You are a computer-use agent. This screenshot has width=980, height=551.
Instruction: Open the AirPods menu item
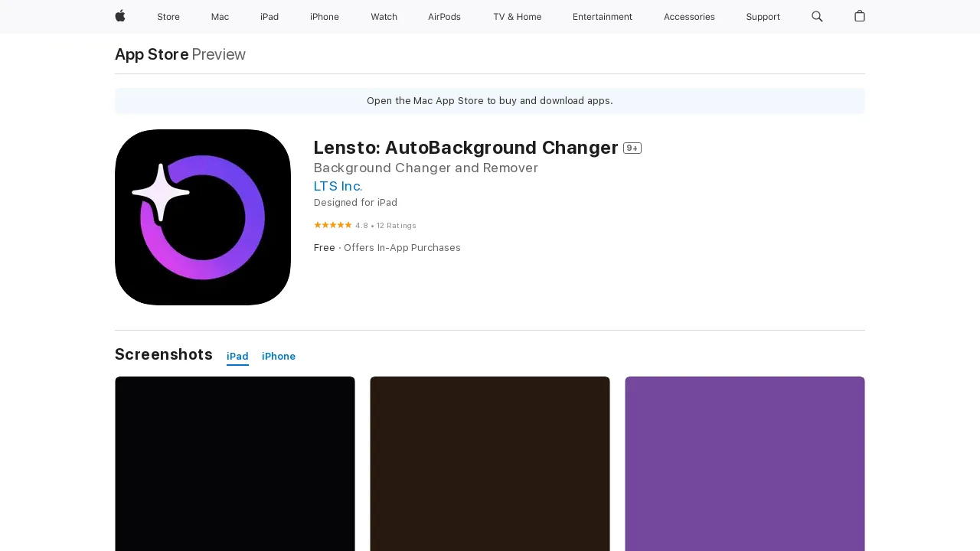click(x=444, y=17)
